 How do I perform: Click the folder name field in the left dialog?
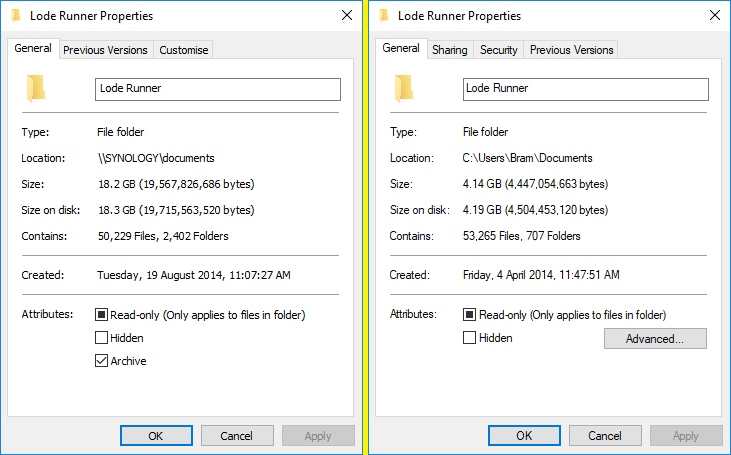[218, 89]
